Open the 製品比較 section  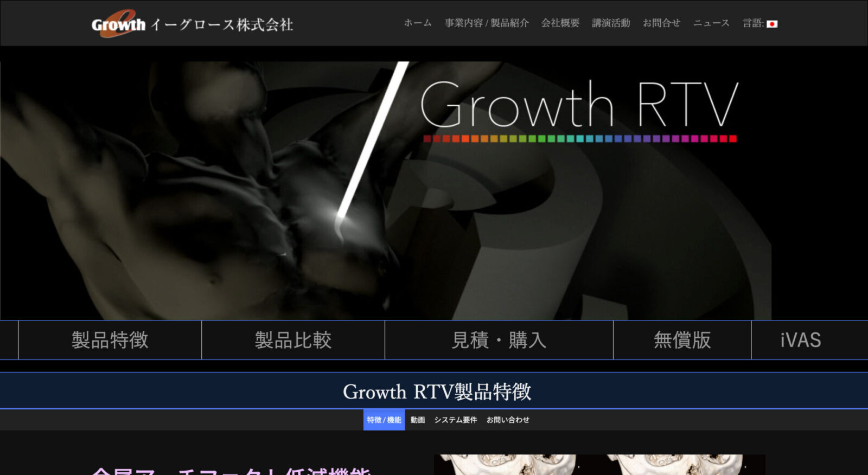[293, 340]
